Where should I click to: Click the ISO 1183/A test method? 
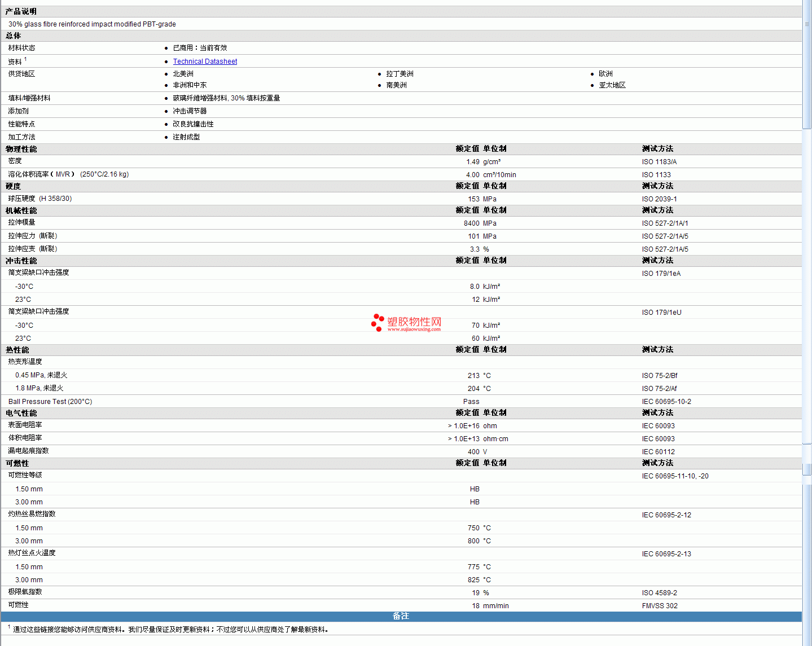(659, 162)
